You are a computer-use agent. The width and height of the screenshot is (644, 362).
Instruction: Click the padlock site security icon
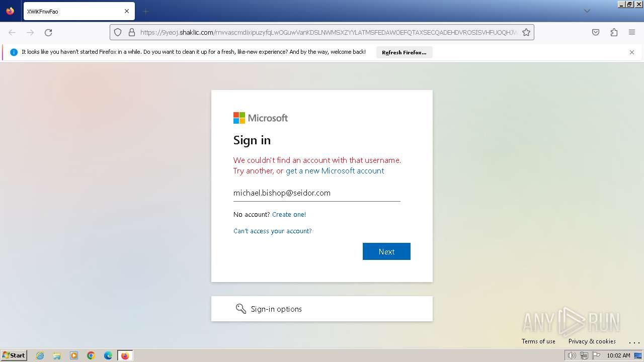pyautogui.click(x=132, y=32)
